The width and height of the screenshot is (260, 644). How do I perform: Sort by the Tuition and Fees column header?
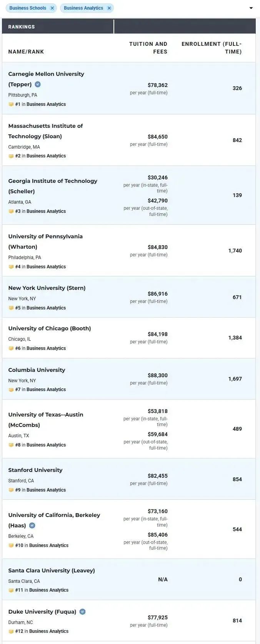click(x=148, y=48)
